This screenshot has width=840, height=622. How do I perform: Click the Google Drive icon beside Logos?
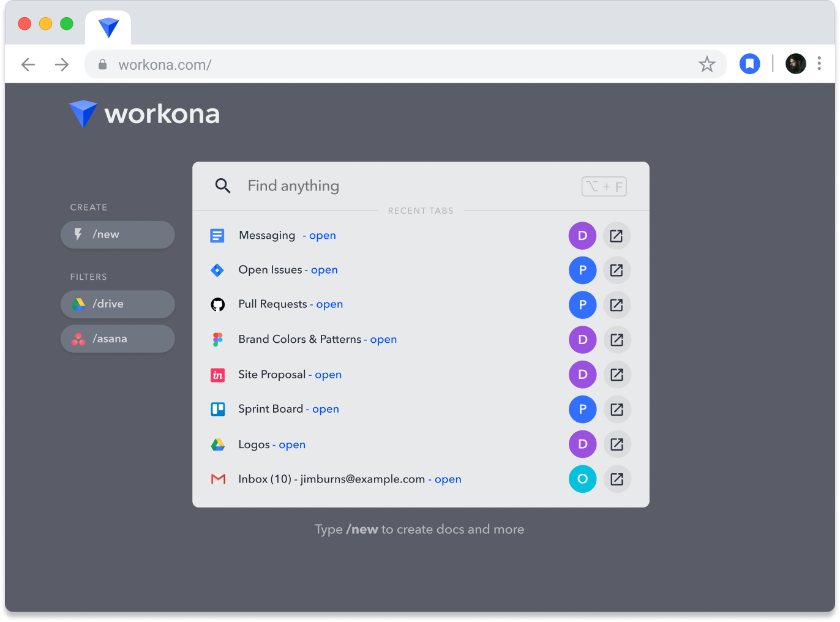[x=218, y=444]
